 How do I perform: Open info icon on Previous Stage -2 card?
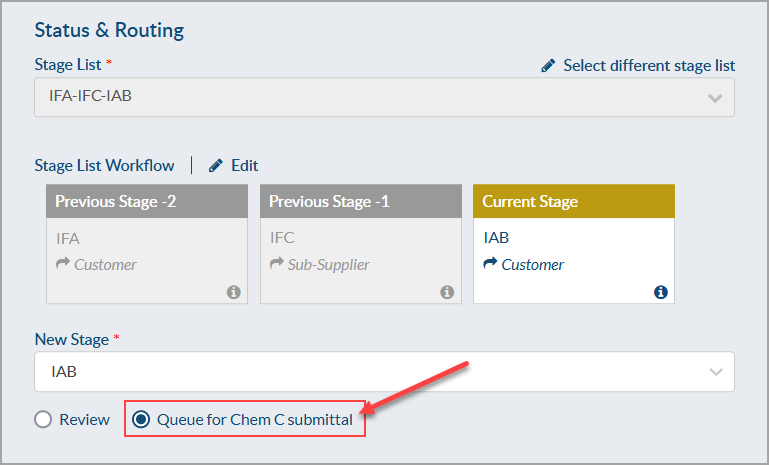pos(234,292)
